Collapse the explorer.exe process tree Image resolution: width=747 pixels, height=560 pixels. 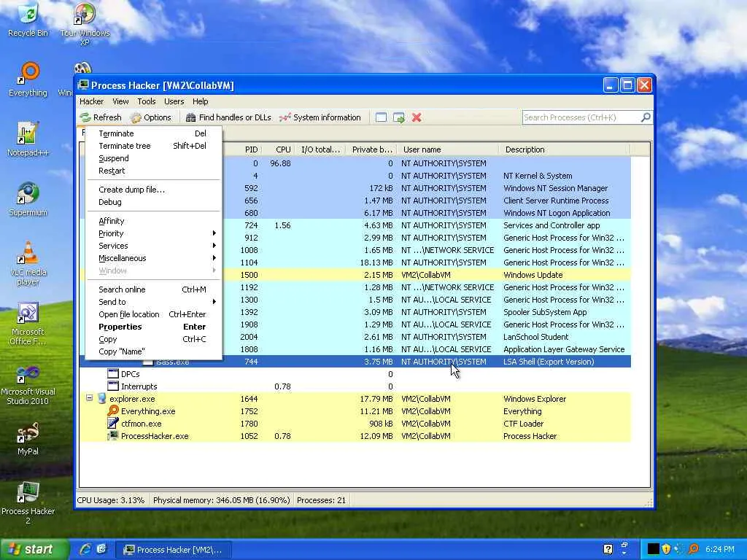[x=89, y=397]
